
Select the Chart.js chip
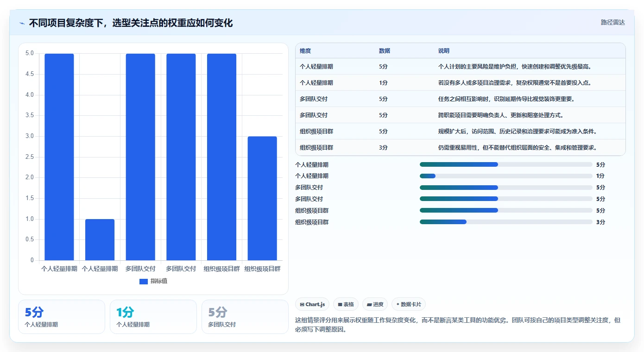click(x=312, y=304)
